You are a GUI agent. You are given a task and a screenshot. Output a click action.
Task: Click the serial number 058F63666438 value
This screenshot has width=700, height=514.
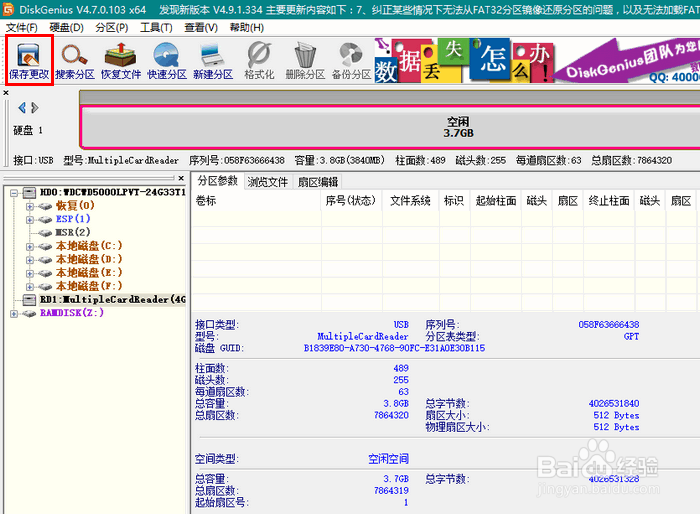[609, 324]
